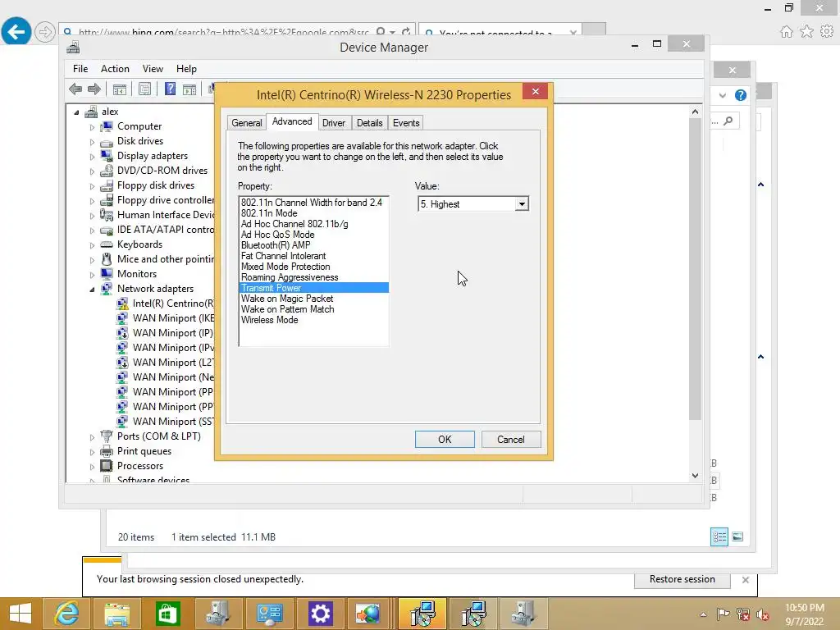Expand the Processors node

(x=92, y=467)
